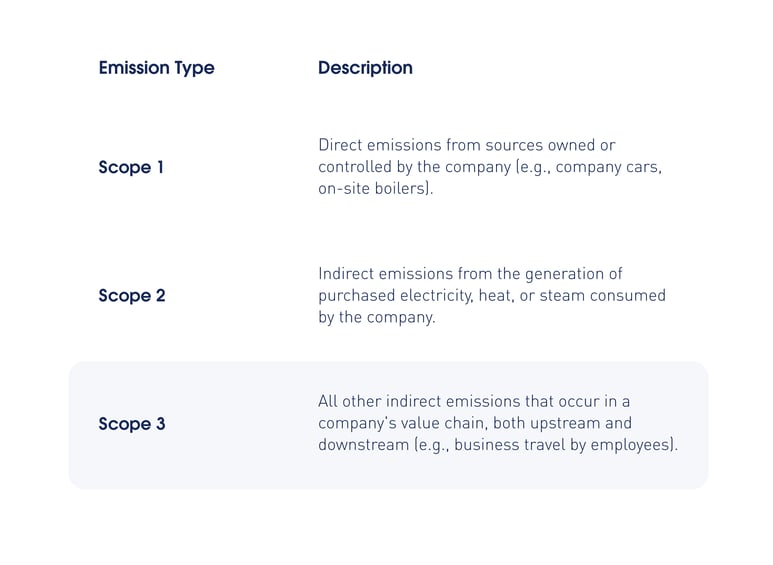Click the text "on-site boilers"
The width and height of the screenshot is (773, 565).
pos(373,188)
